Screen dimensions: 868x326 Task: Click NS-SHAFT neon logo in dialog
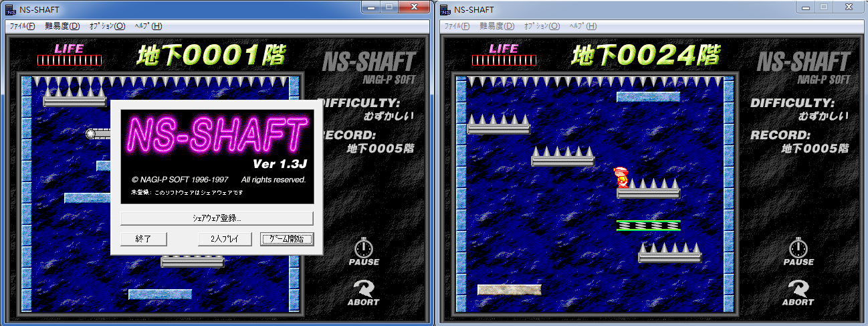[217, 134]
